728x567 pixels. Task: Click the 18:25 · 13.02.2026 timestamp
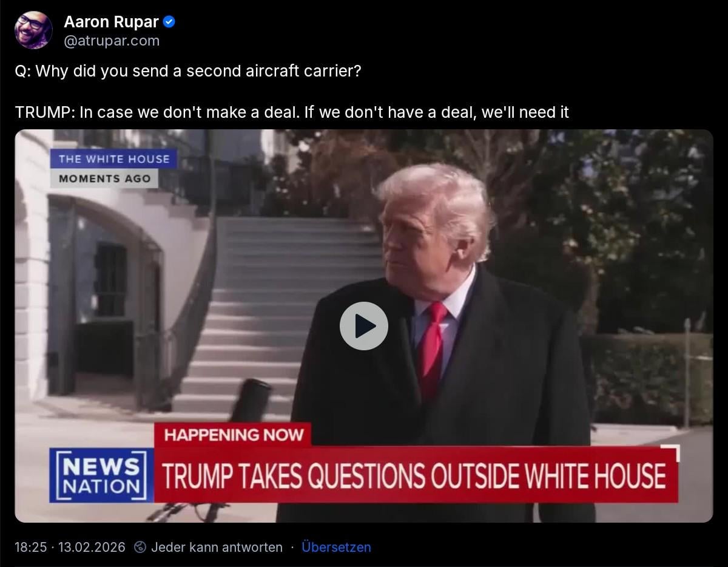point(70,547)
